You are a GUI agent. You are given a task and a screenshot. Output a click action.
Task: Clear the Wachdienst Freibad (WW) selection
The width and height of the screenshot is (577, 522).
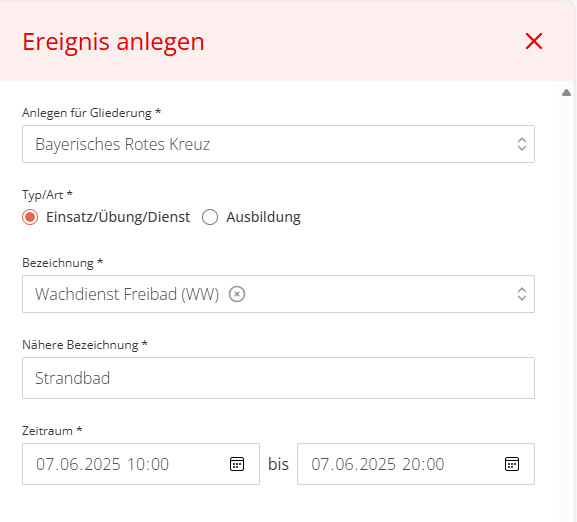(x=237, y=294)
